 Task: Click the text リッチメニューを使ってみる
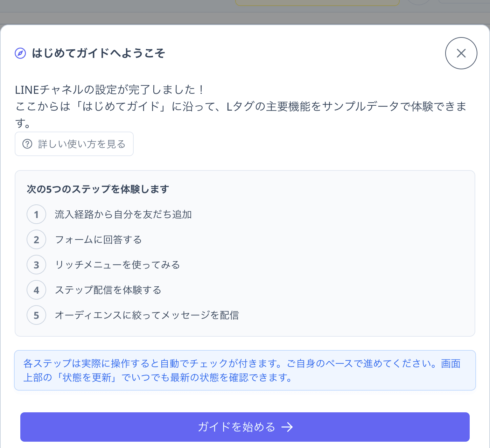118,265
